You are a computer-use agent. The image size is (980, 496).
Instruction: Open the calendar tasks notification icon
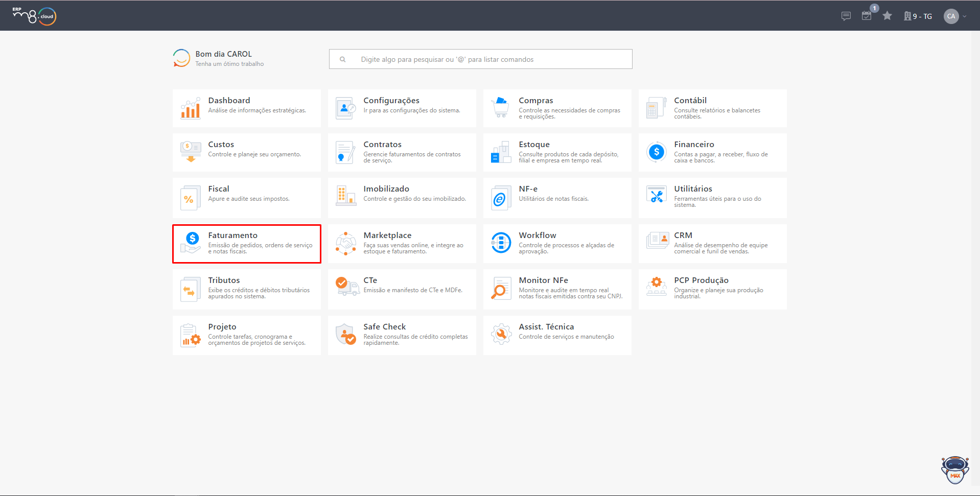(867, 16)
